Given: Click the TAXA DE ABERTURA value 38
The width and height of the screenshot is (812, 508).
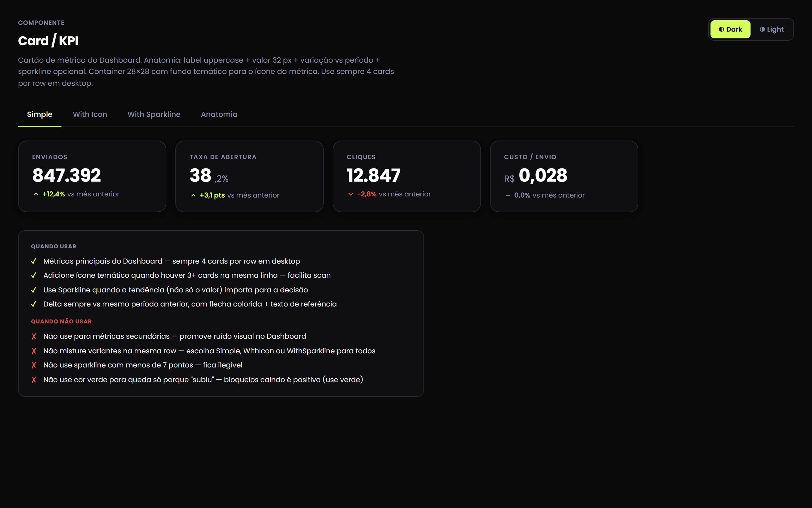Looking at the screenshot, I should pos(200,175).
